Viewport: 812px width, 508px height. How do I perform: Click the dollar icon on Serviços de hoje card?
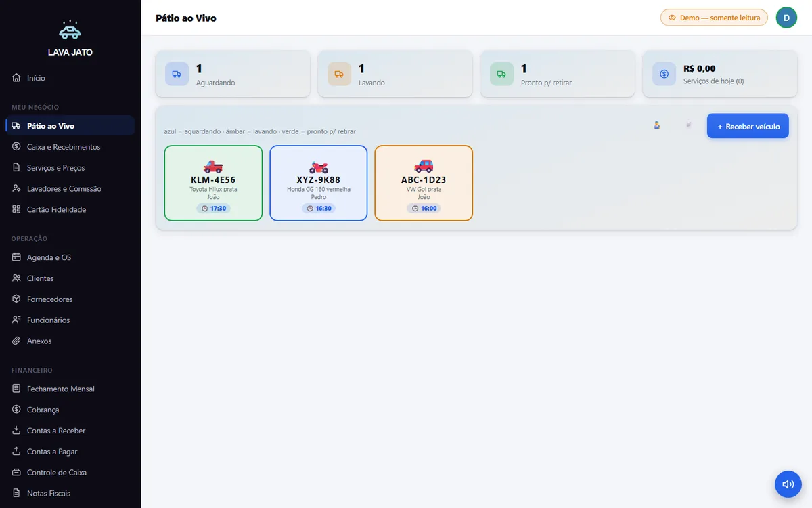tap(664, 74)
